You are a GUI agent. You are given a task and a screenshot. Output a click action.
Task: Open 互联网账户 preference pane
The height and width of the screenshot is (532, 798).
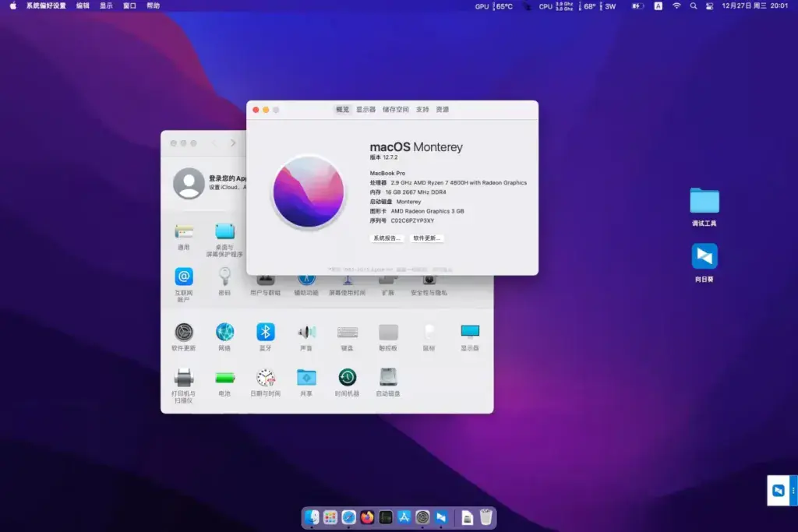184,284
